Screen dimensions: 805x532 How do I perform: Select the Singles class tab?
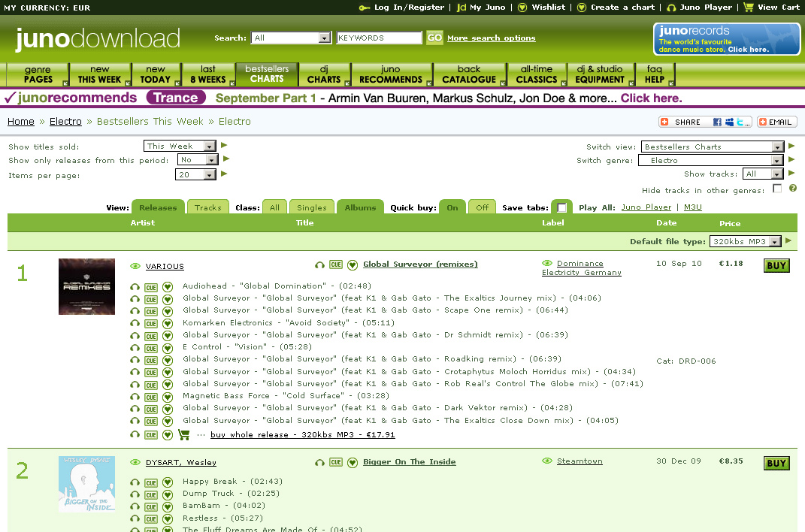[312, 207]
